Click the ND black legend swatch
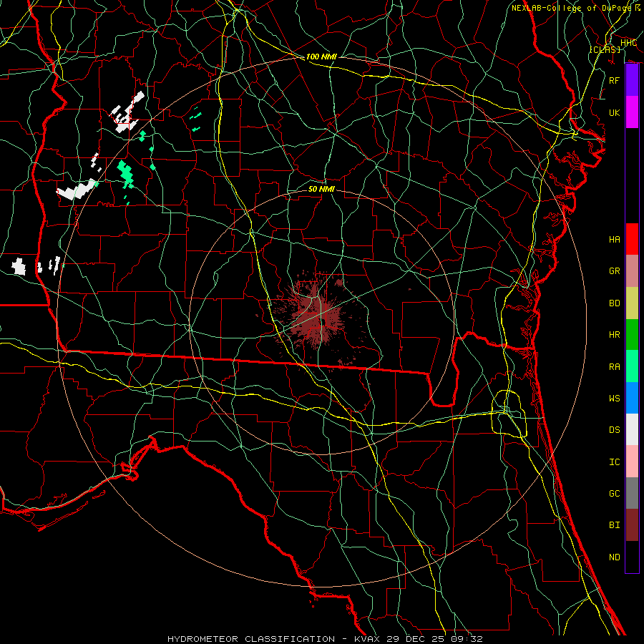 coord(632,557)
